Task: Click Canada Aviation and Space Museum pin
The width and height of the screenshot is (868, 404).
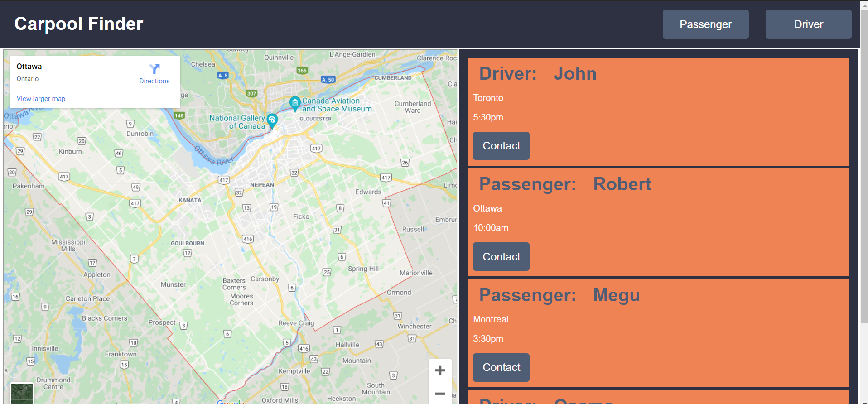Action: point(295,104)
